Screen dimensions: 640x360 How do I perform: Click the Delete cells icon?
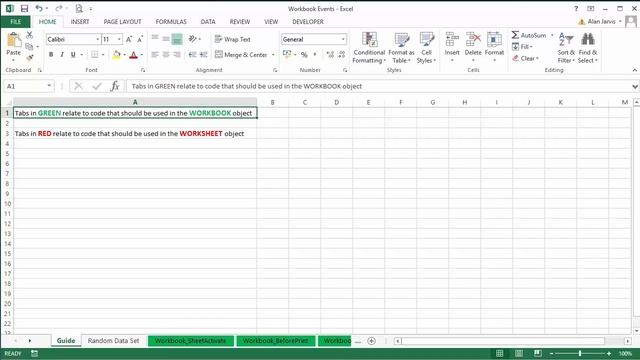[x=473, y=39]
